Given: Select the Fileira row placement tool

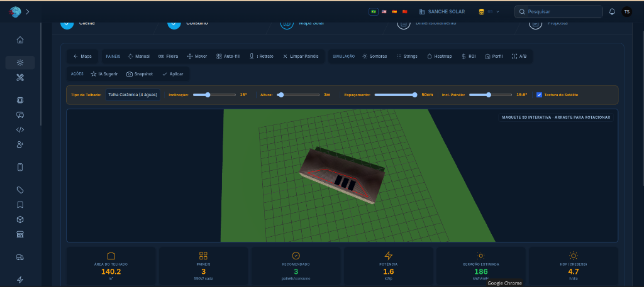Looking at the screenshot, I should [x=169, y=56].
